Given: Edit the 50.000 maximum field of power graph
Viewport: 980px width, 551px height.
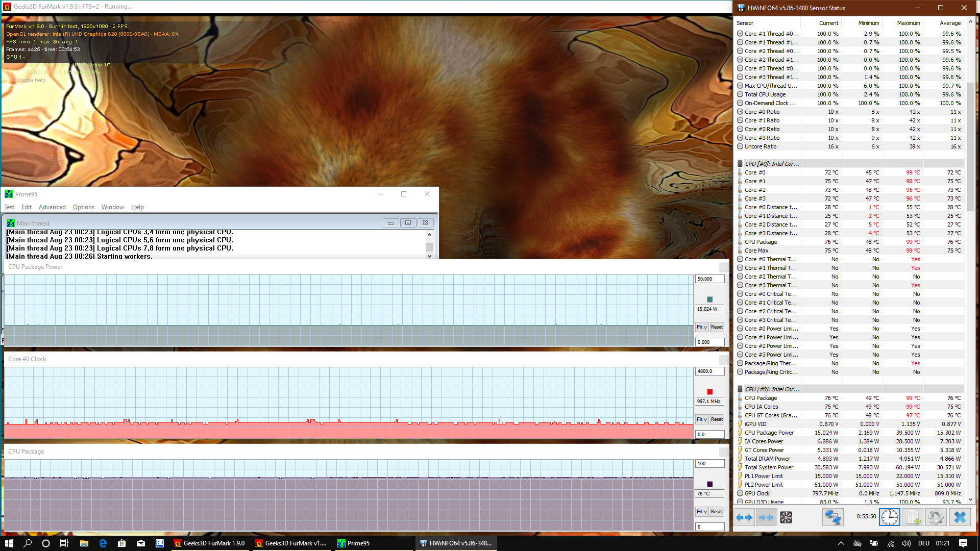Looking at the screenshot, I should tap(709, 279).
